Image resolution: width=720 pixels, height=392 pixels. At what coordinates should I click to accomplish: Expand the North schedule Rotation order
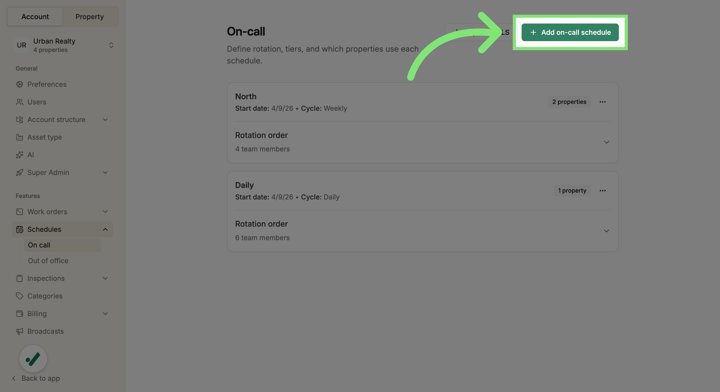pos(606,142)
